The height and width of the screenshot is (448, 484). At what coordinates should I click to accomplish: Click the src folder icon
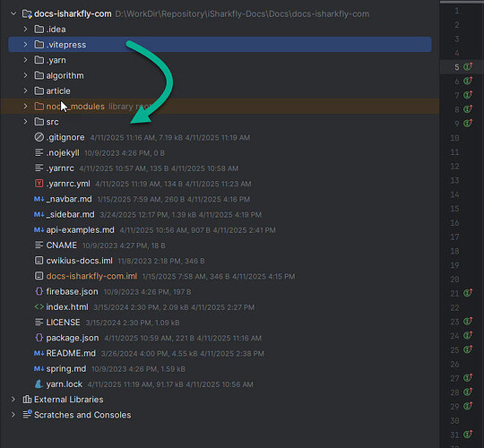pos(39,122)
